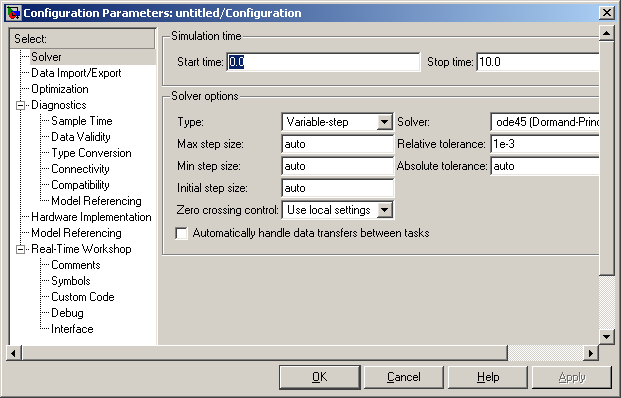Open the Hardware Implementation pane
Image resolution: width=621 pixels, height=398 pixels.
click(91, 217)
